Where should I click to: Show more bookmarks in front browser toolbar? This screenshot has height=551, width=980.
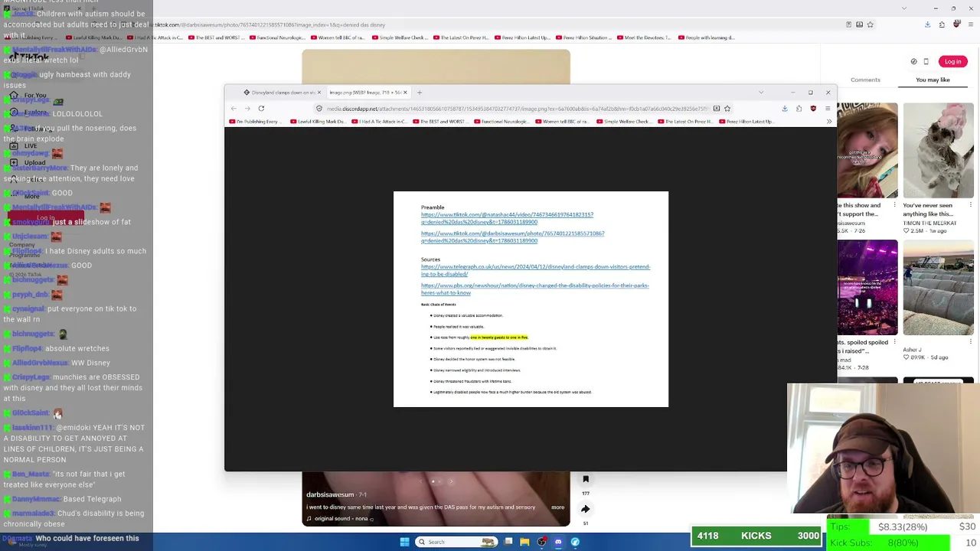[828, 122]
